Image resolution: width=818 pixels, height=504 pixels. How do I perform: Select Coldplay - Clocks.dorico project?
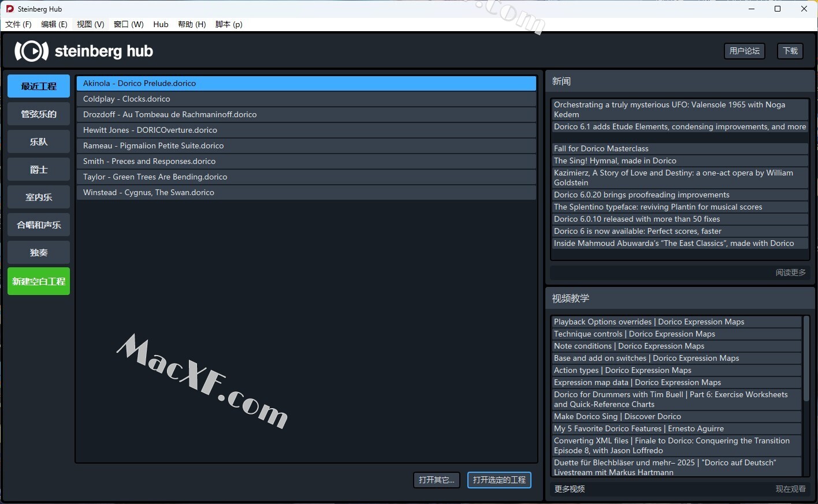[x=306, y=99]
